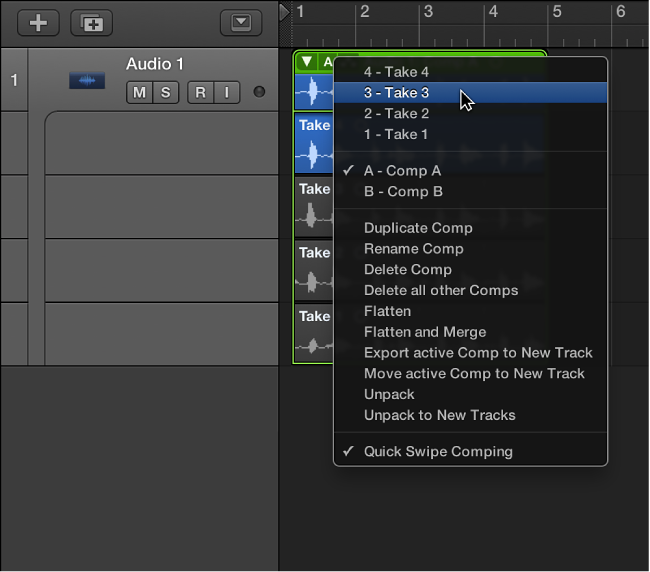Select 3 - Take 3 from menu
The height and width of the screenshot is (572, 650).
point(397,93)
